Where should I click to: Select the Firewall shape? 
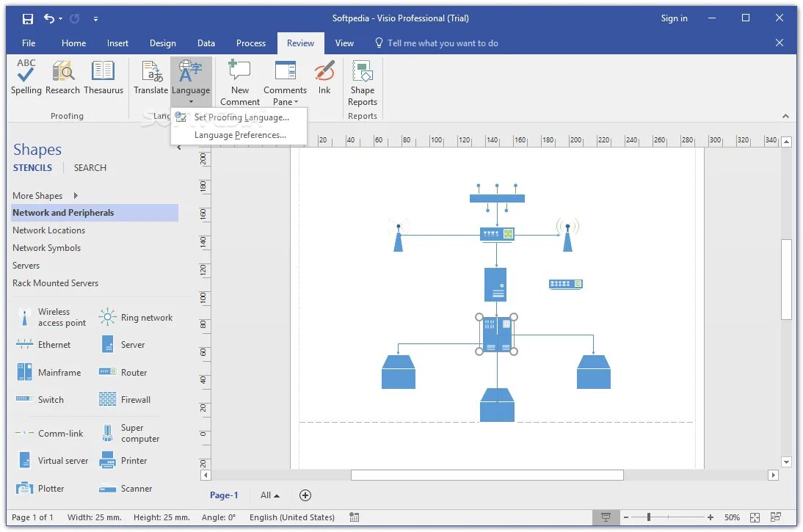(x=125, y=399)
